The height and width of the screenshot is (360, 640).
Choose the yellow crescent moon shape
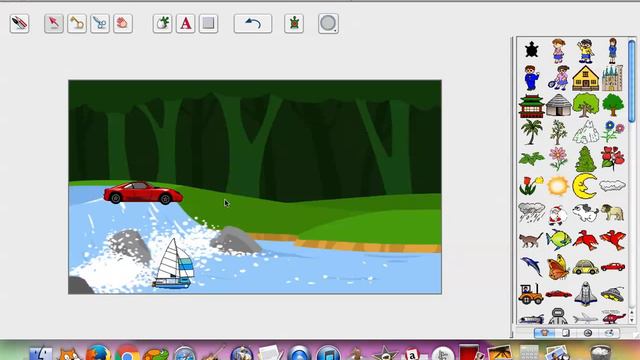(x=584, y=186)
